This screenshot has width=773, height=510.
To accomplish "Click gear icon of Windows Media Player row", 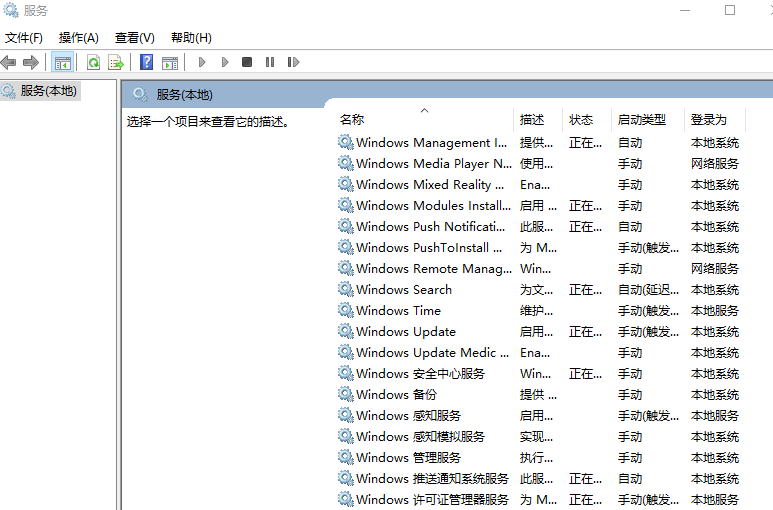I will pyautogui.click(x=346, y=163).
